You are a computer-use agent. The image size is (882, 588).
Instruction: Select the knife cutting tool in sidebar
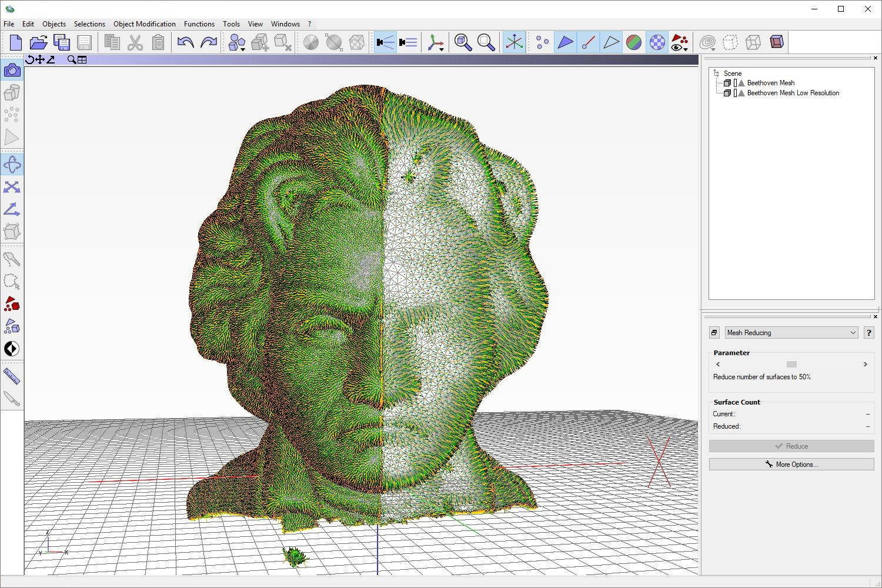[x=12, y=399]
